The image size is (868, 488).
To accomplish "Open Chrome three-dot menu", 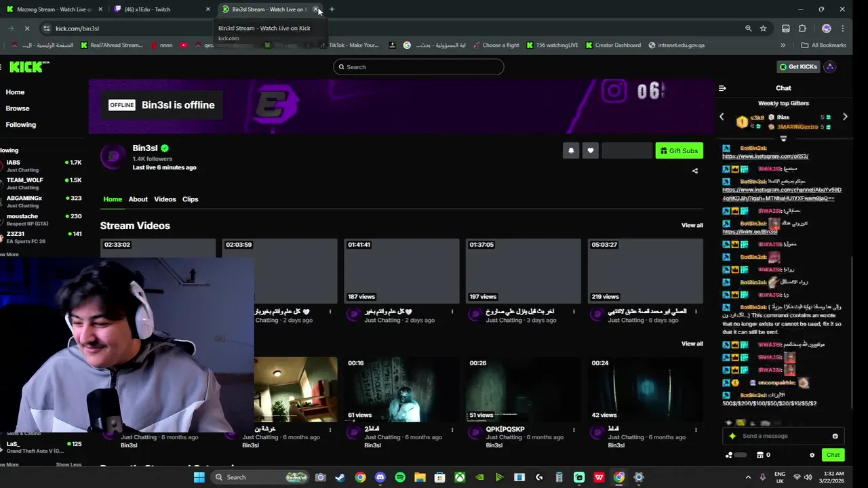I will (x=843, y=28).
